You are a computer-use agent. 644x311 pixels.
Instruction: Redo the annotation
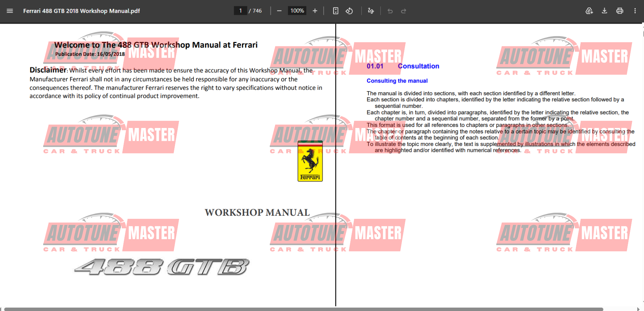point(404,11)
